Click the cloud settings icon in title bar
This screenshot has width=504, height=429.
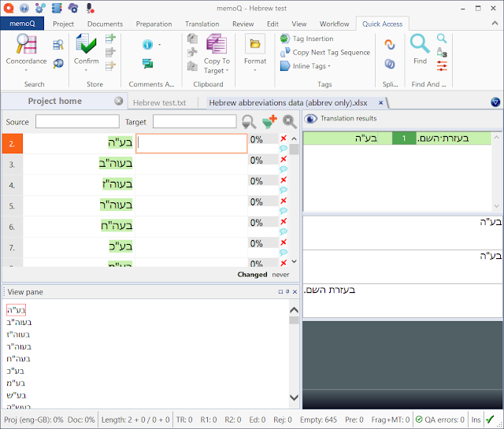click(73, 8)
